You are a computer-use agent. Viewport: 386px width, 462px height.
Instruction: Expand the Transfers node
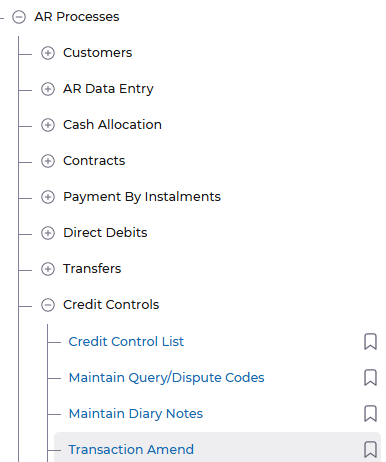(x=48, y=269)
